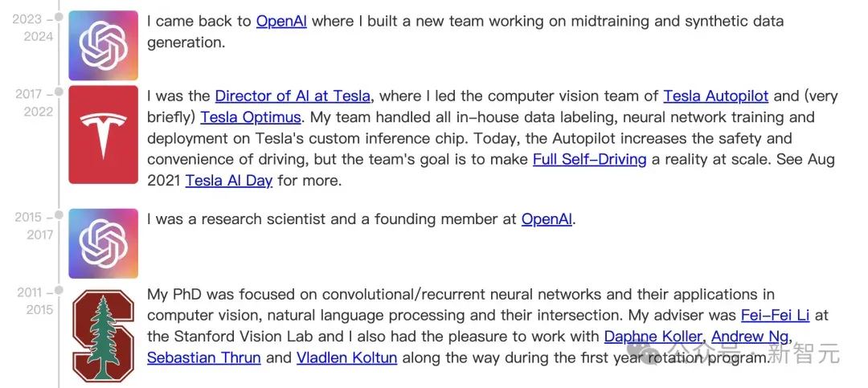Visit the Tesla AI Day link

pos(228,181)
